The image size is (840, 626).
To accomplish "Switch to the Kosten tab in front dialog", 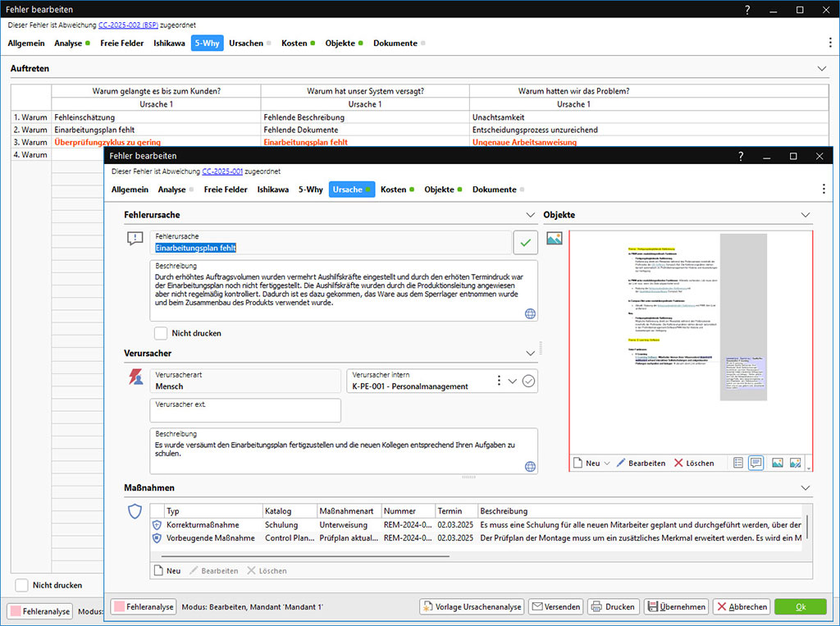I will point(394,190).
